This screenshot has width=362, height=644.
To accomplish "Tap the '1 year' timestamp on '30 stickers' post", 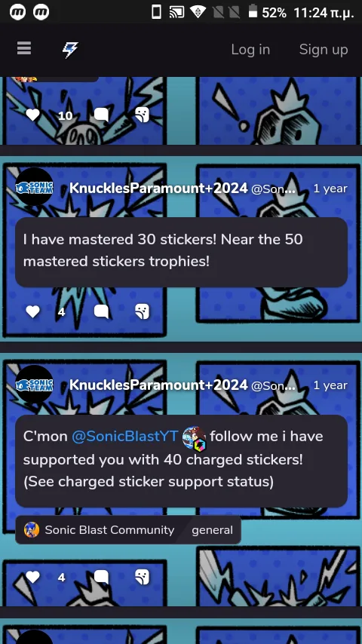I will (x=330, y=189).
